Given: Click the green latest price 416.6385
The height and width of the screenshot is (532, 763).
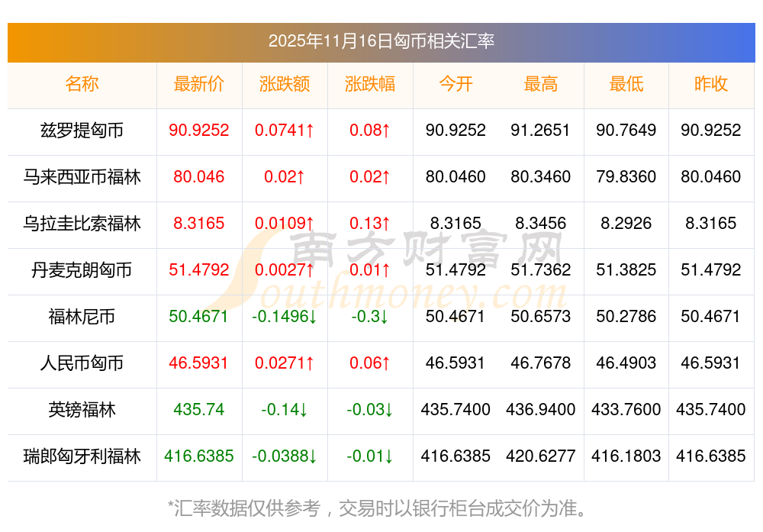Looking at the screenshot, I should tap(199, 456).
